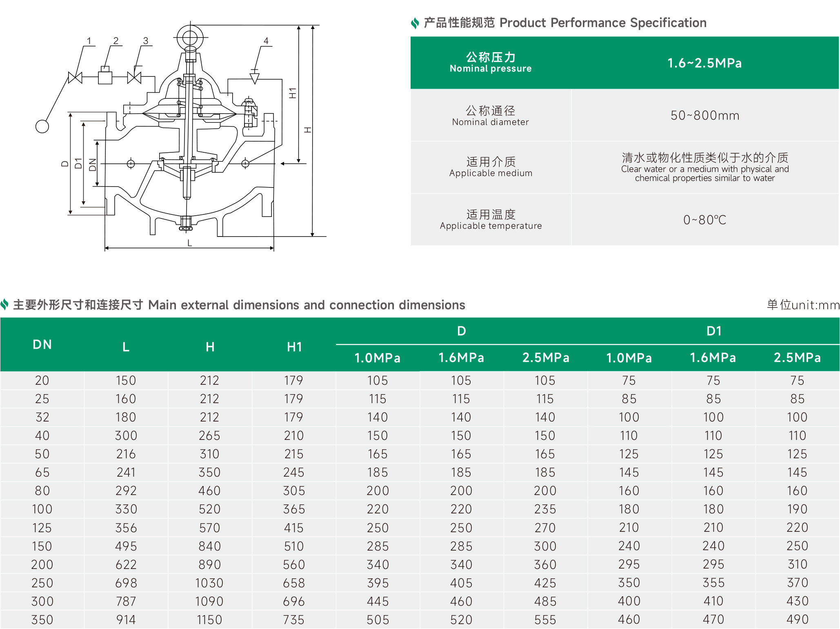Click the float ball circle in the diagram
This screenshot has width=840, height=629.
click(x=42, y=126)
